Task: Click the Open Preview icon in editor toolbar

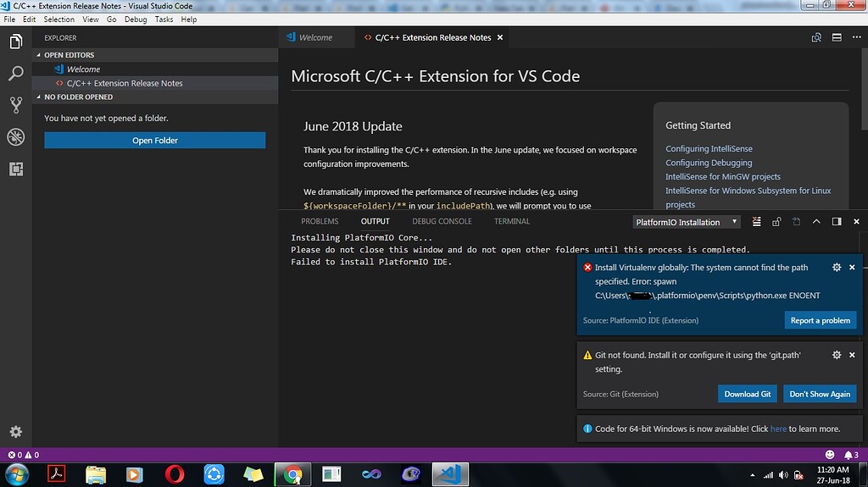Action: [x=816, y=37]
